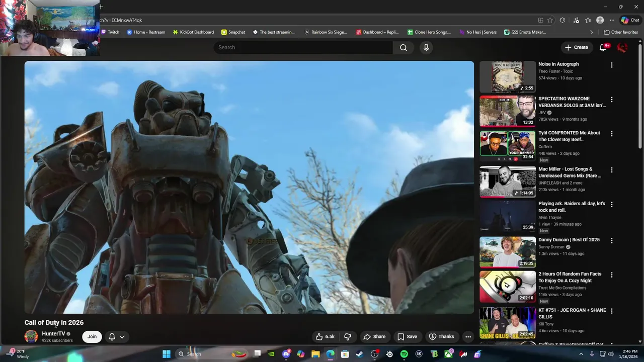Open Twitch bookmark in favorites bar
The height and width of the screenshot is (362, 644).
pyautogui.click(x=110, y=32)
